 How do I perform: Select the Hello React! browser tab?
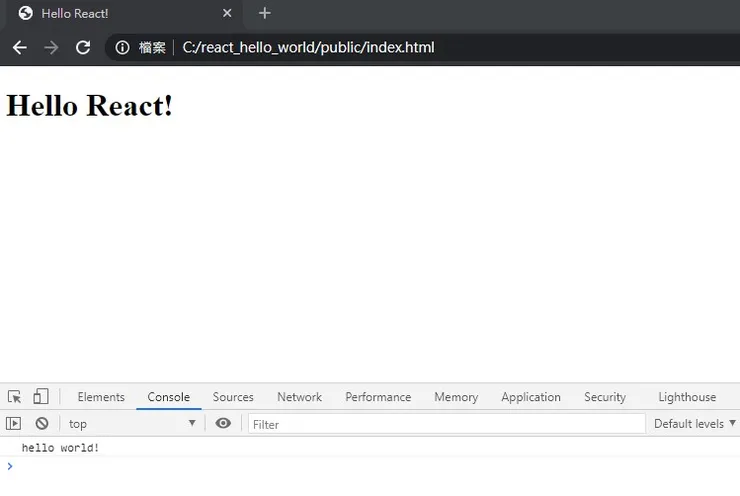pos(125,14)
